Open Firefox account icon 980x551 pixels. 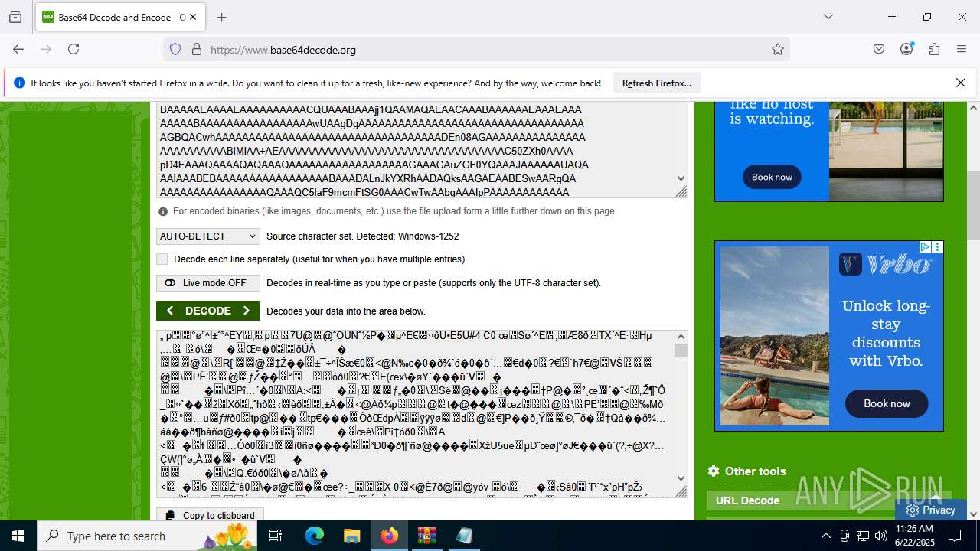(906, 49)
